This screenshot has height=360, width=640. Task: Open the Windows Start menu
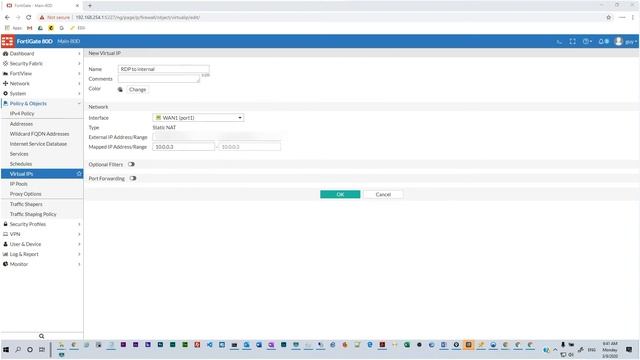coord(6,350)
